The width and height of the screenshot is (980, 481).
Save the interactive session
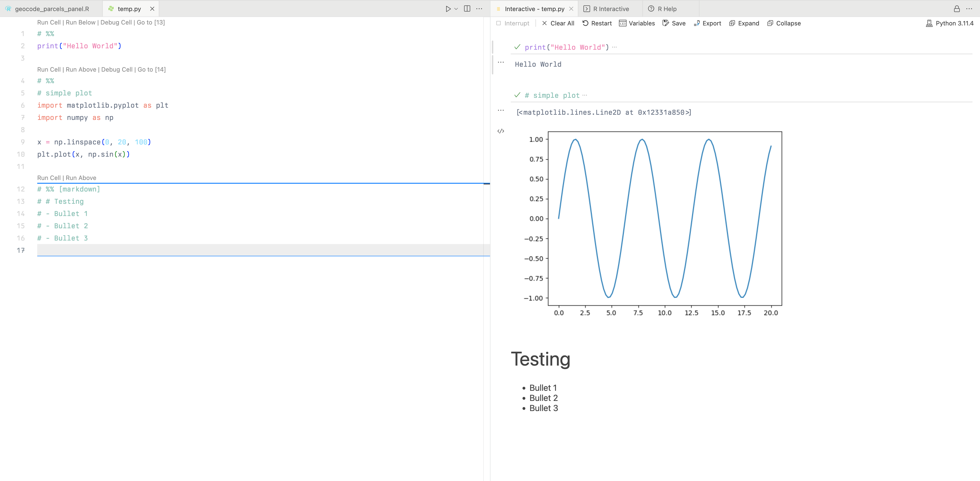[x=674, y=23]
